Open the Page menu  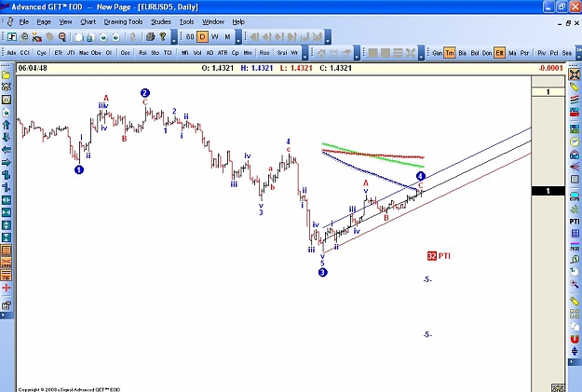pyautogui.click(x=44, y=22)
